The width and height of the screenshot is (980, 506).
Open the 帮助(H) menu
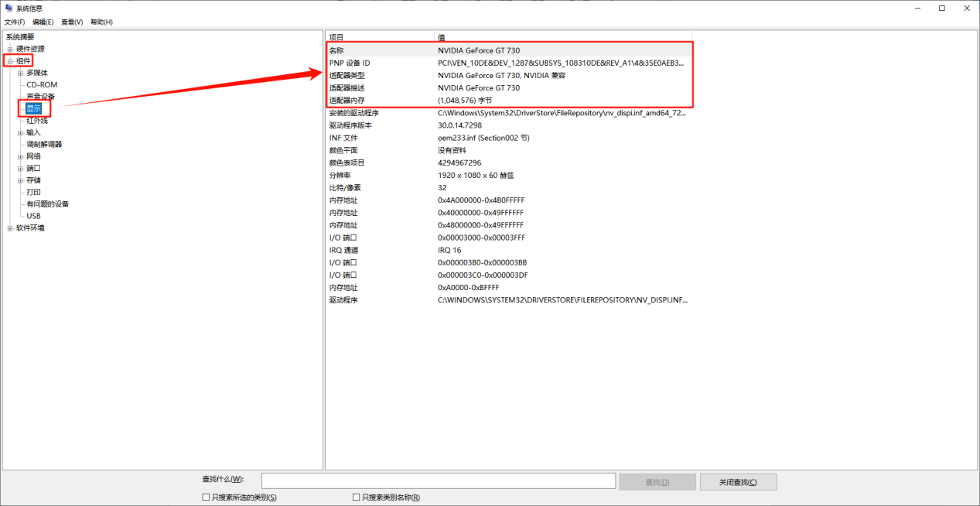click(101, 22)
